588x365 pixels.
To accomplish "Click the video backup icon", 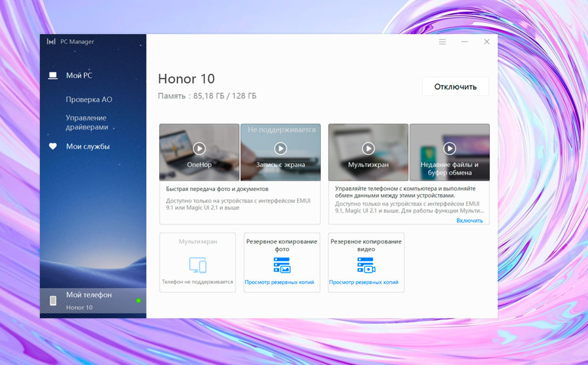I will pyautogui.click(x=367, y=265).
